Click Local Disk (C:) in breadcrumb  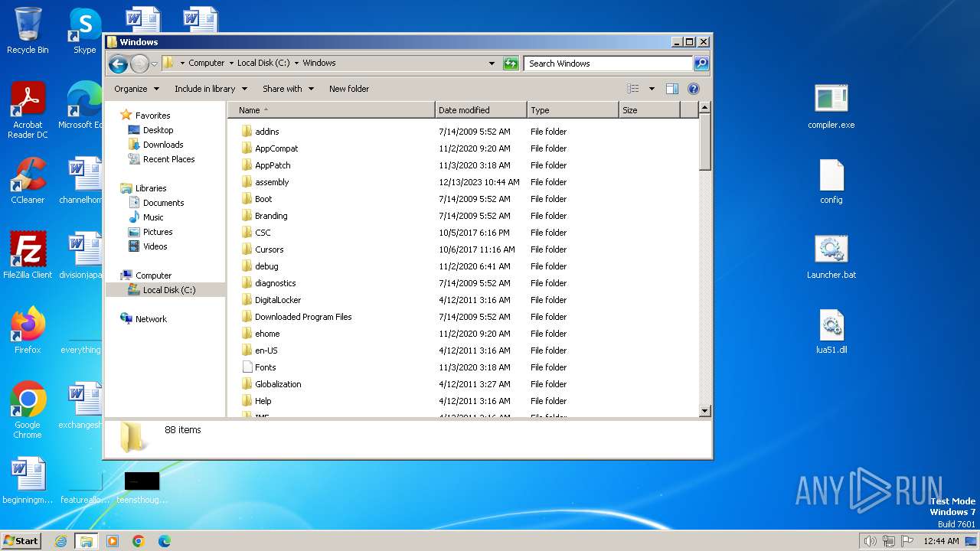pos(263,64)
